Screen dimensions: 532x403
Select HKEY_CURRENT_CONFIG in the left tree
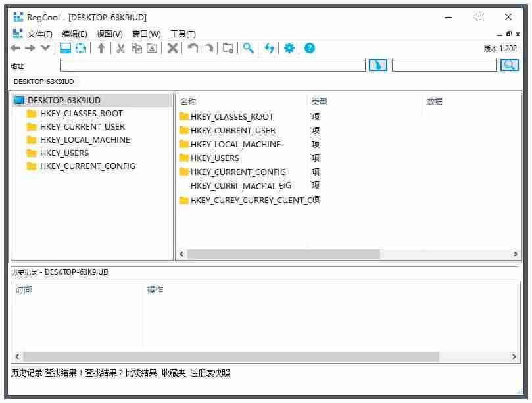(87, 166)
